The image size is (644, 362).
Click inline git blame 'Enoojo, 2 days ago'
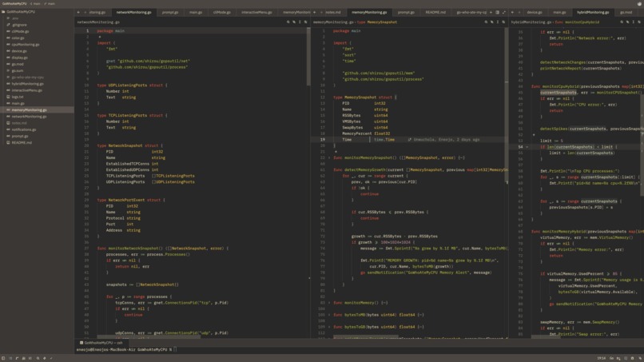pyautogui.click(x=443, y=140)
